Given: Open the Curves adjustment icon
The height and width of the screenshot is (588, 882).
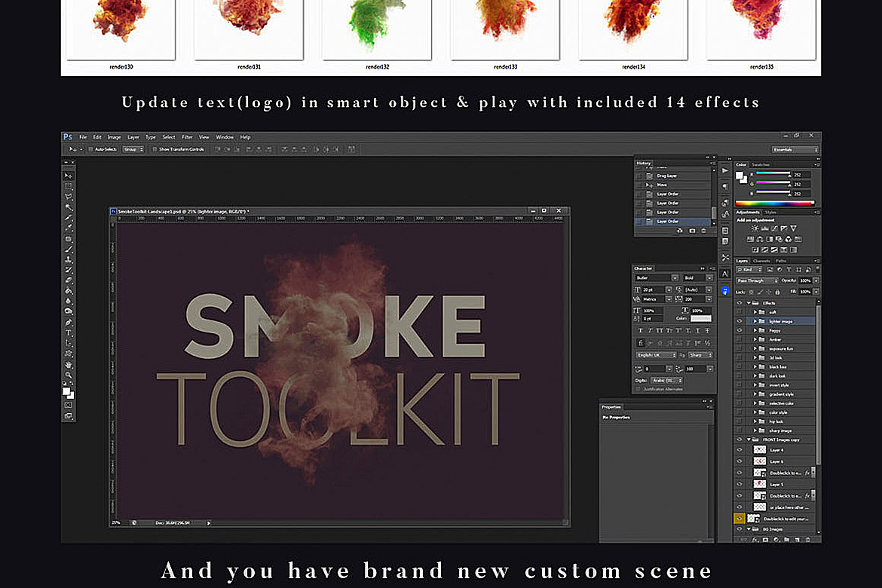Looking at the screenshot, I should click(773, 228).
